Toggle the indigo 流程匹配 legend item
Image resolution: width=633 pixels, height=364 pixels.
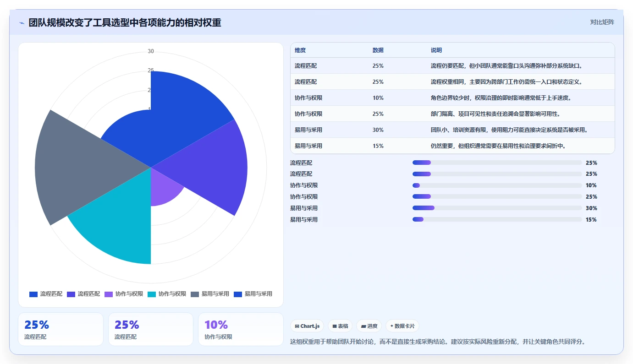point(83,294)
